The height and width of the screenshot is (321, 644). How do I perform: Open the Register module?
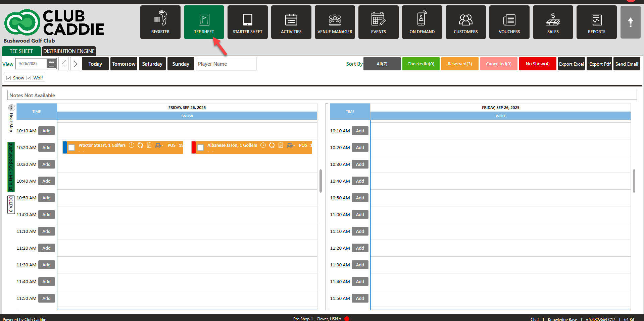160,22
